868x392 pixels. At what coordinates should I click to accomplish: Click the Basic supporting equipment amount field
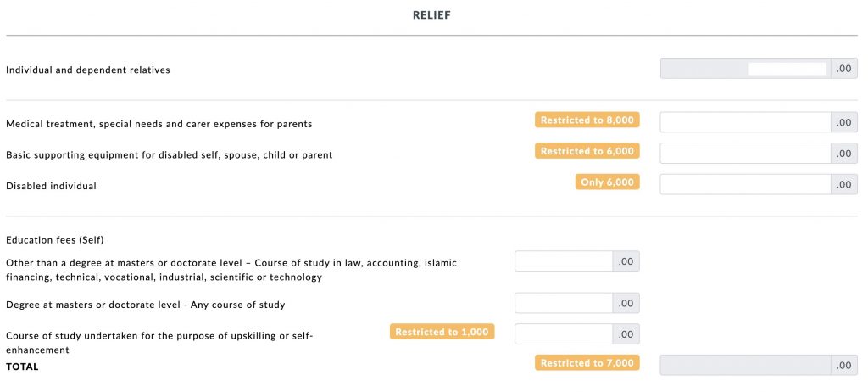(x=746, y=154)
